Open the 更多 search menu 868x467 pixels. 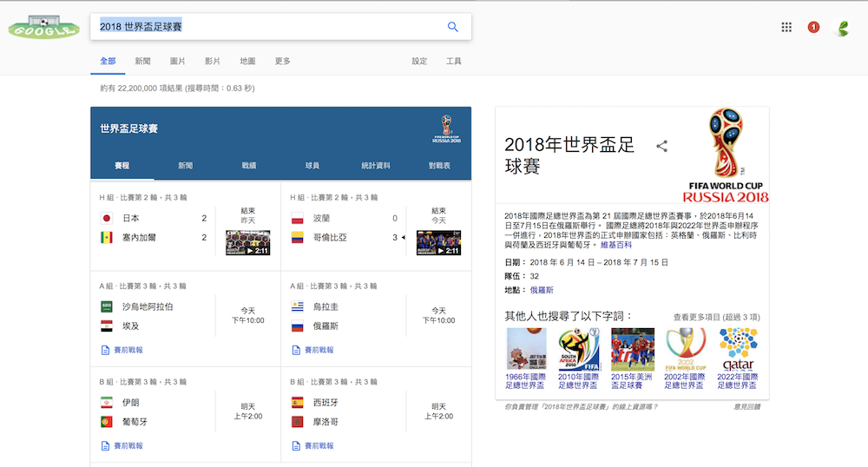point(282,61)
